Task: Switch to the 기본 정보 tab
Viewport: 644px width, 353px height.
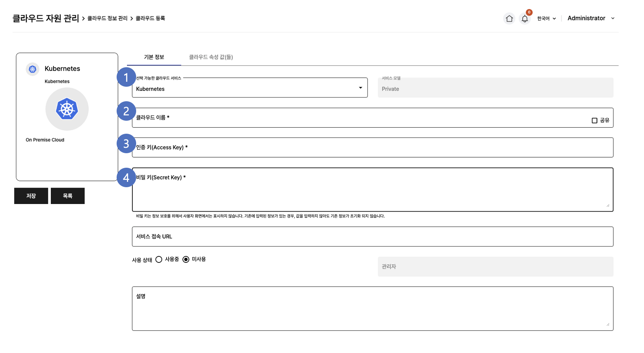Action: (154, 57)
